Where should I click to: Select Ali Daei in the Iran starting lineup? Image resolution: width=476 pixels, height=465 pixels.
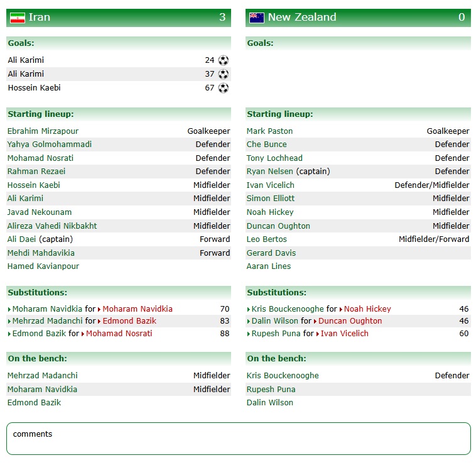tap(22, 239)
